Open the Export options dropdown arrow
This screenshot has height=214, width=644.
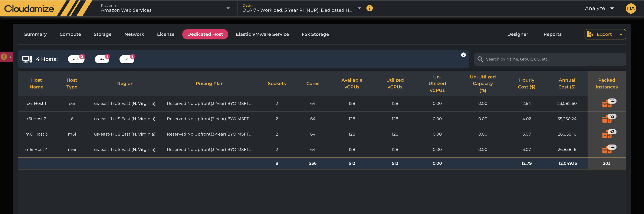click(x=621, y=35)
